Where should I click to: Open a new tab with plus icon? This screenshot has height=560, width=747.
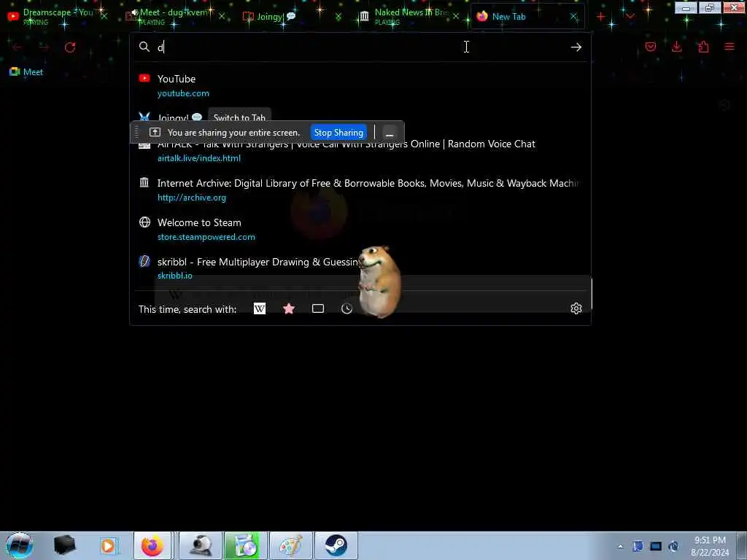pyautogui.click(x=601, y=17)
